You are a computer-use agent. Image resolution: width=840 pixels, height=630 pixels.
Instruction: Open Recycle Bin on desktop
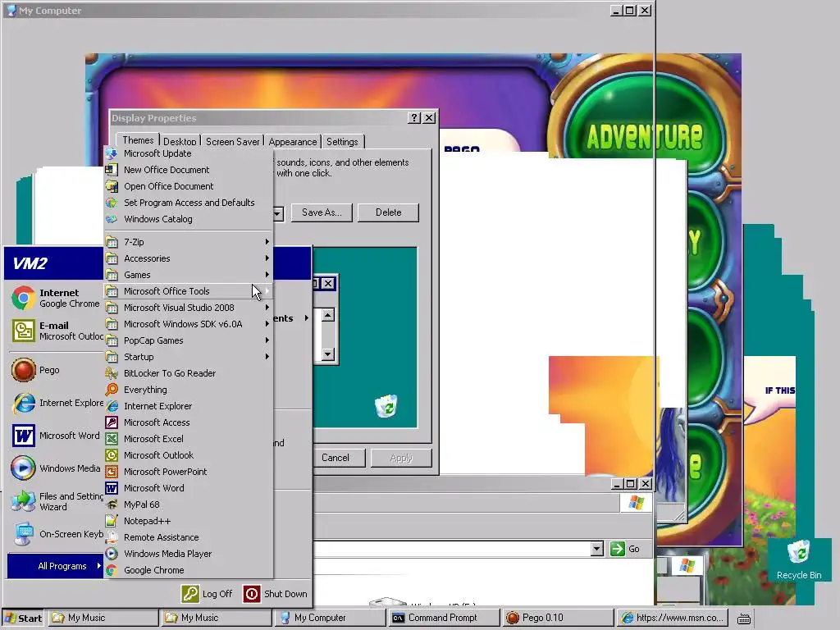[799, 560]
